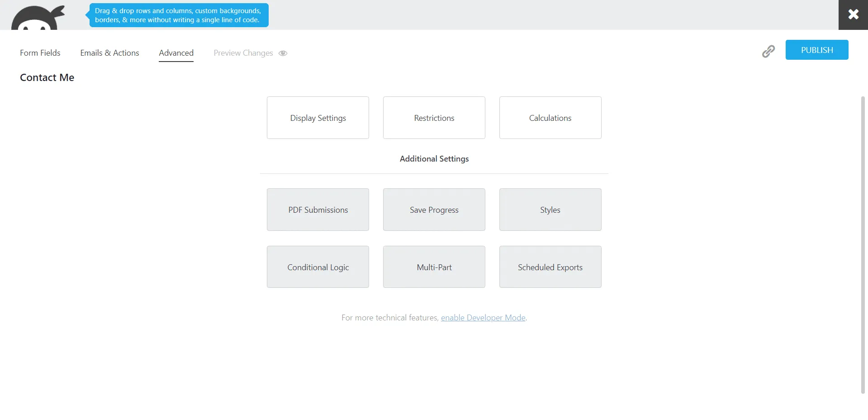This screenshot has height=420, width=868.
Task: Open Display Settings
Action: click(x=318, y=118)
